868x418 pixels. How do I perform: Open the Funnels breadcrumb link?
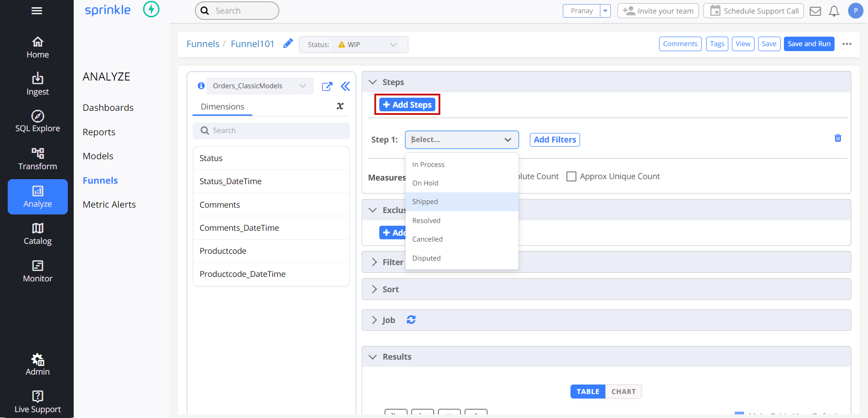point(203,44)
